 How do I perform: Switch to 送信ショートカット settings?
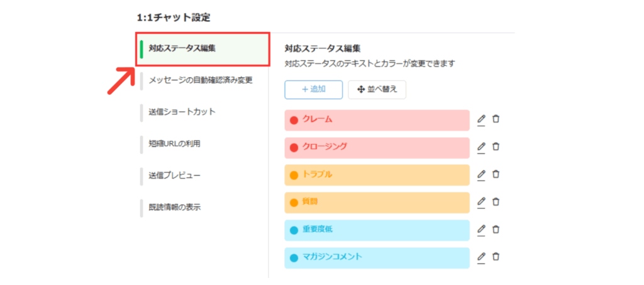(182, 112)
